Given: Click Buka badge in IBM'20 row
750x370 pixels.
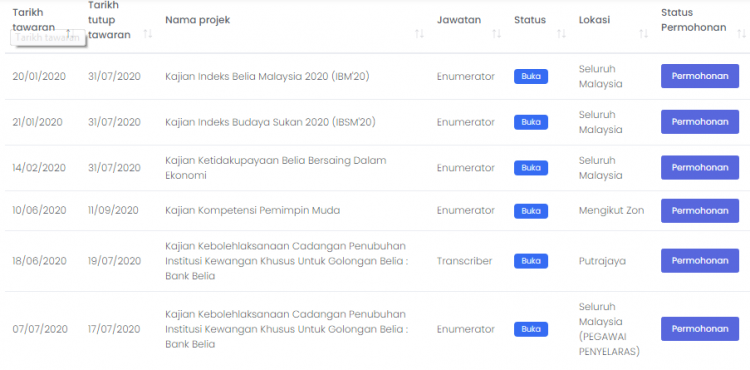Looking at the screenshot, I should tap(531, 76).
